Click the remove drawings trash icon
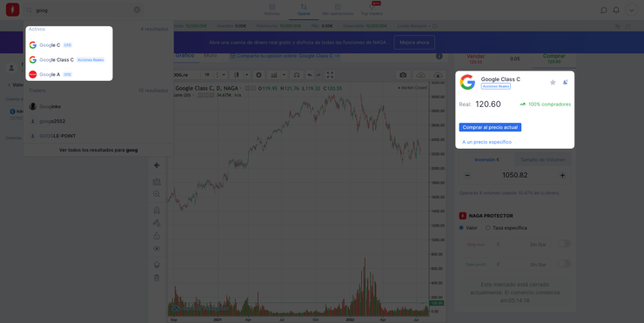644x323 pixels. click(x=157, y=278)
